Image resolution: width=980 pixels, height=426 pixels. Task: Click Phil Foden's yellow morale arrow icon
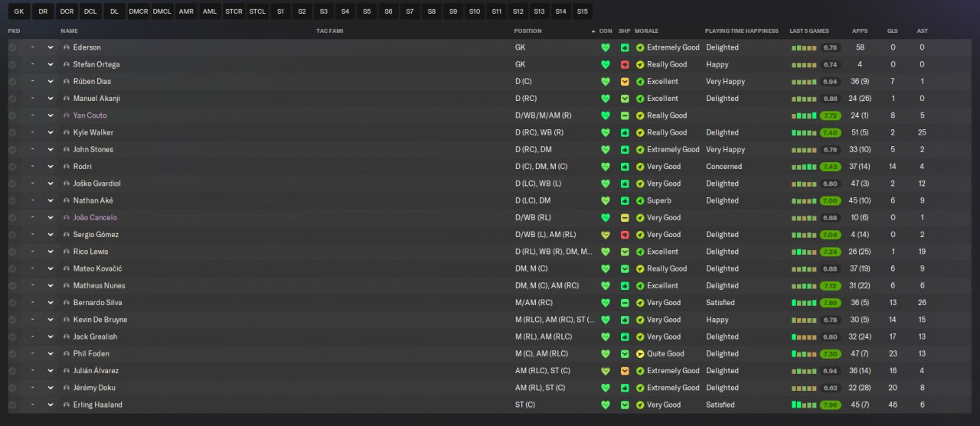640,353
